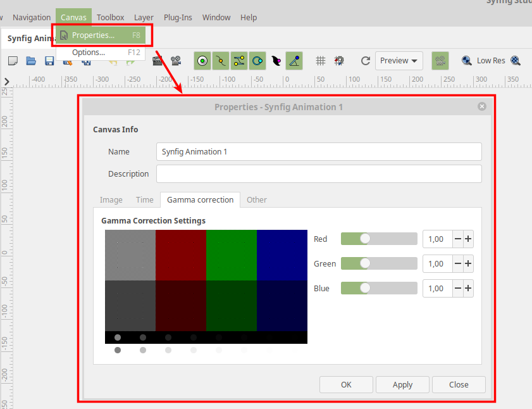Choose Options... from Canvas menu
Screen dimensions: 532x409
101,53
